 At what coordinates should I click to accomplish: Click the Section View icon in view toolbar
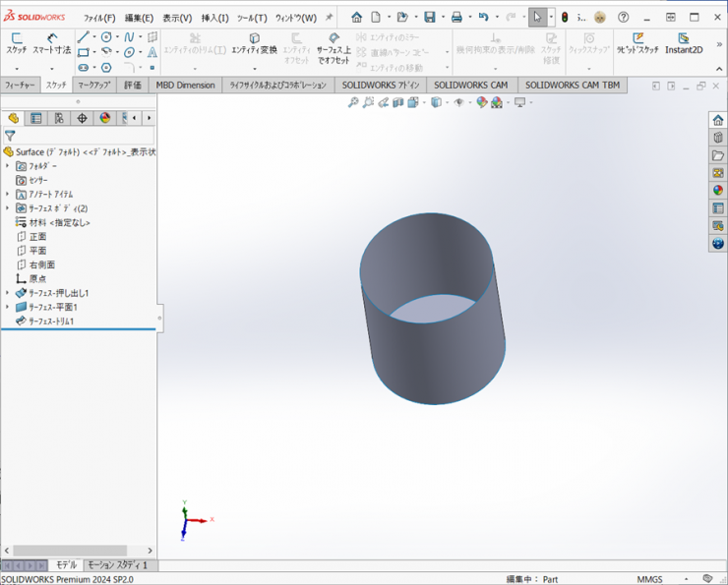click(x=398, y=102)
